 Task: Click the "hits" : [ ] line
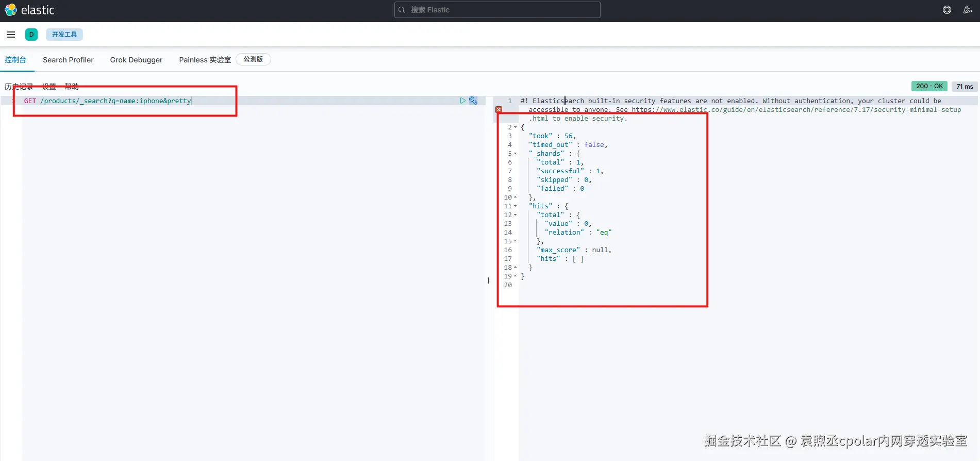point(560,259)
